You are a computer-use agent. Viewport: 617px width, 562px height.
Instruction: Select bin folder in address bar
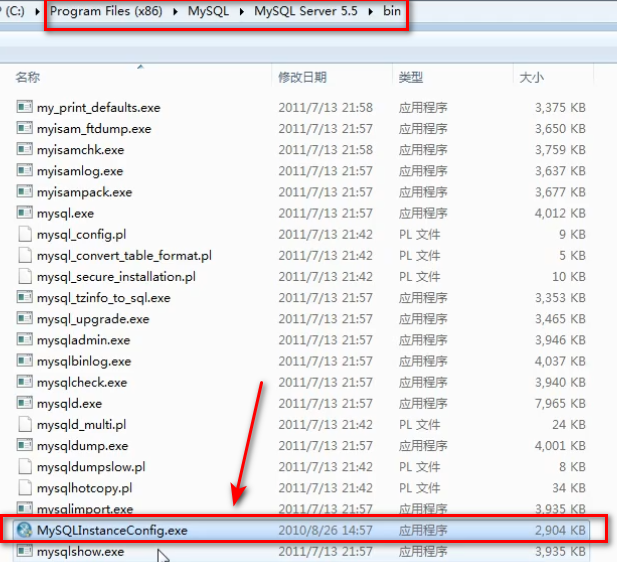(392, 11)
